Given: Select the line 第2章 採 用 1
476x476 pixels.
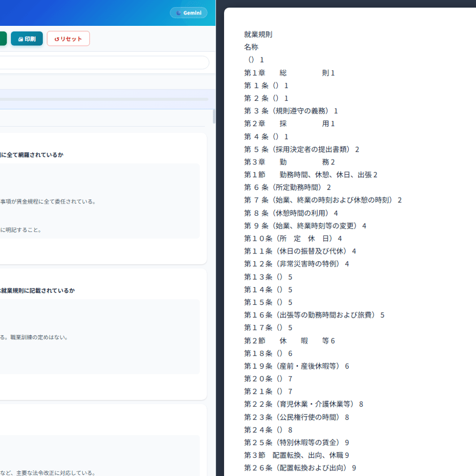Looking at the screenshot, I should (x=289, y=124).
